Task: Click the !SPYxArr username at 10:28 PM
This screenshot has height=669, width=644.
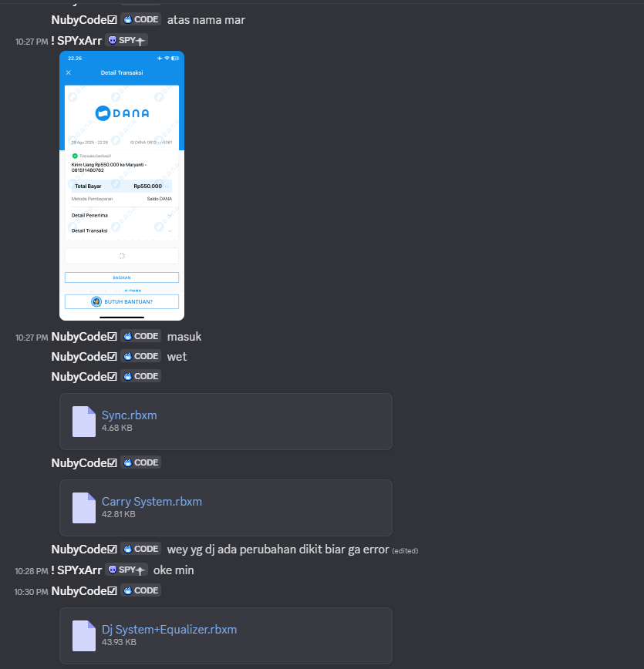Action: [76, 570]
